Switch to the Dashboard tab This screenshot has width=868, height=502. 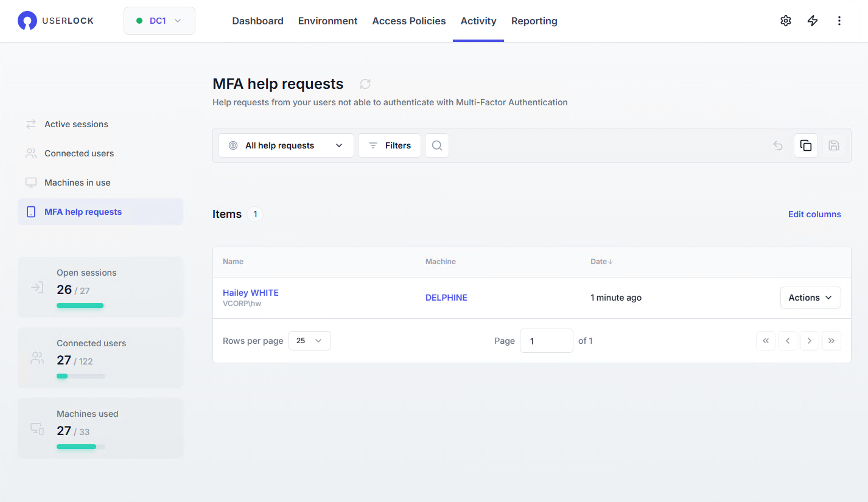pos(257,21)
